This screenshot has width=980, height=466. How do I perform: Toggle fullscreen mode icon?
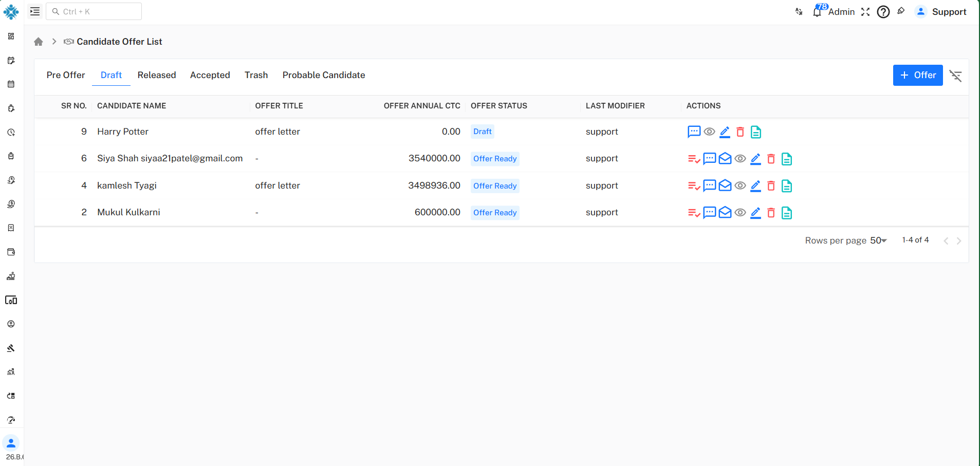865,11
